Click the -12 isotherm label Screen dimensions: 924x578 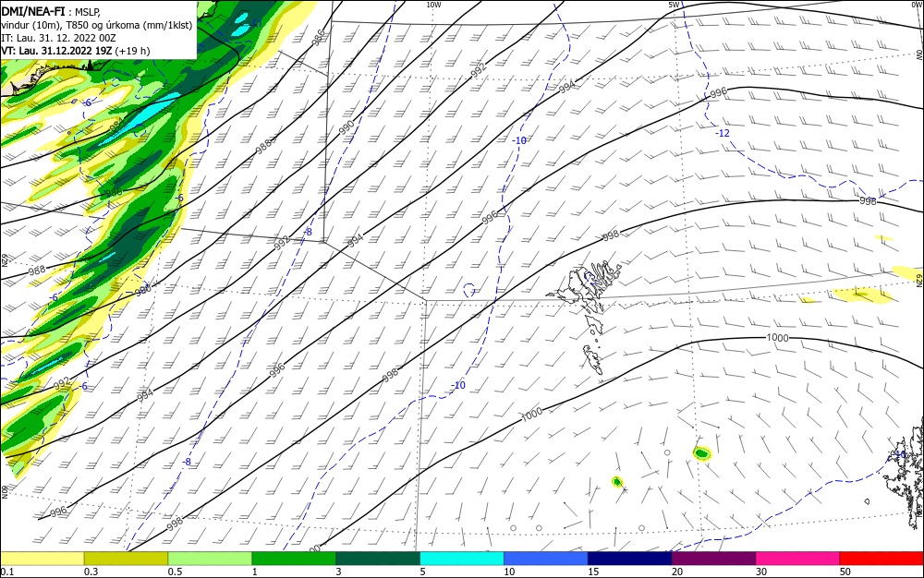coord(723,133)
